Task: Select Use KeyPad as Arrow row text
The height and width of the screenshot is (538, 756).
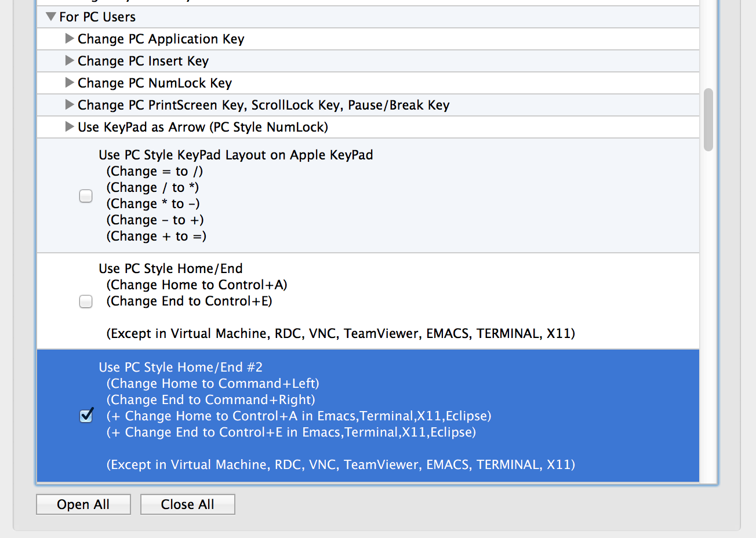Action: click(x=203, y=127)
